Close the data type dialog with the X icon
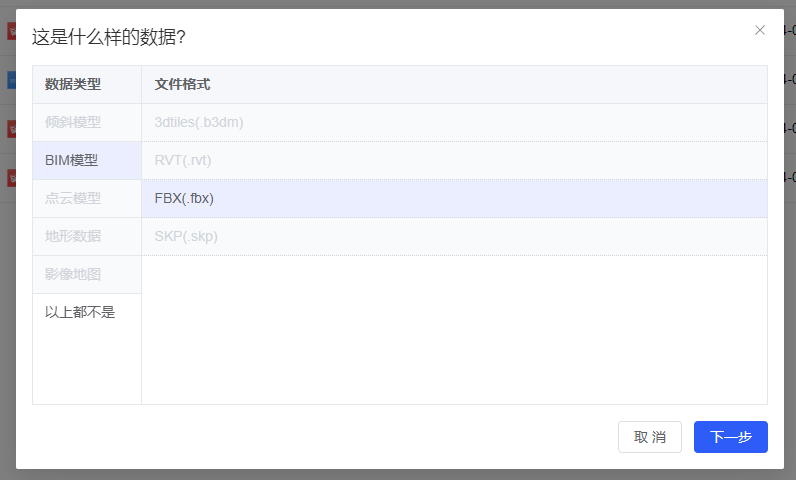This screenshot has width=796, height=480. pos(760,30)
